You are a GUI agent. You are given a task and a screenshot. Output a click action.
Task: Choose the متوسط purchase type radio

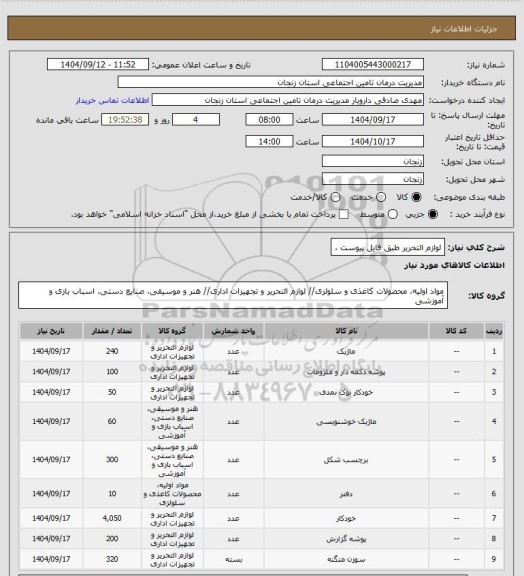(393, 214)
